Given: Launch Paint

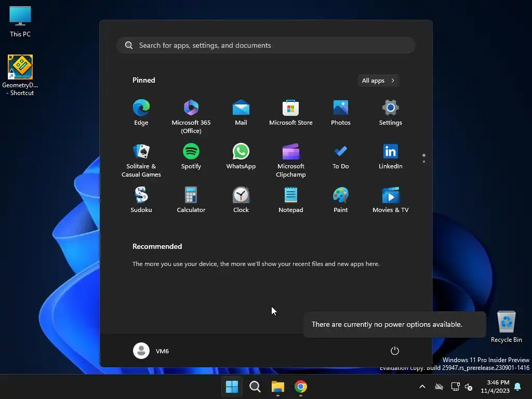Looking at the screenshot, I should pos(341,200).
